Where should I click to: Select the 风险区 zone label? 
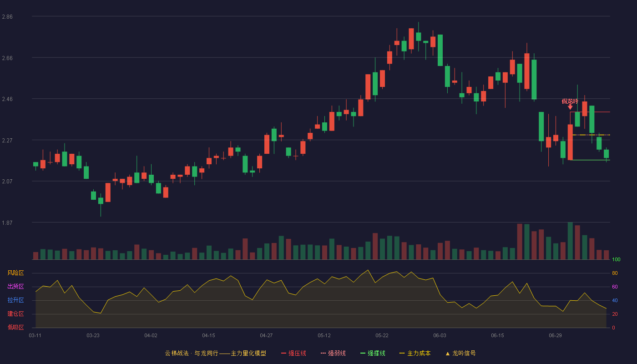[15, 273]
